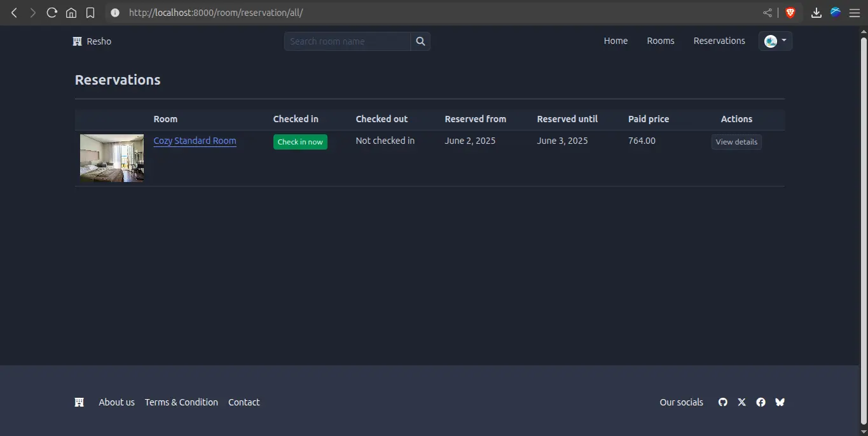Click the Resho building logo icon
Screen dimensions: 868x436
[x=78, y=41]
